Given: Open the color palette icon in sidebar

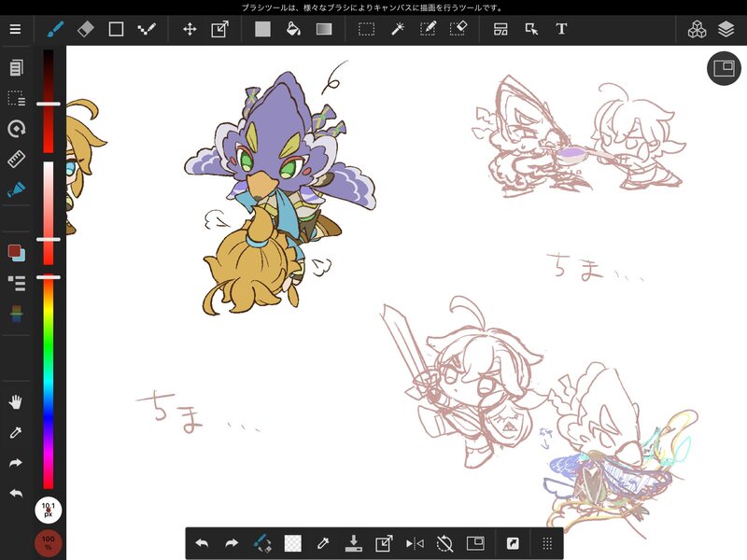Looking at the screenshot, I should click(16, 314).
